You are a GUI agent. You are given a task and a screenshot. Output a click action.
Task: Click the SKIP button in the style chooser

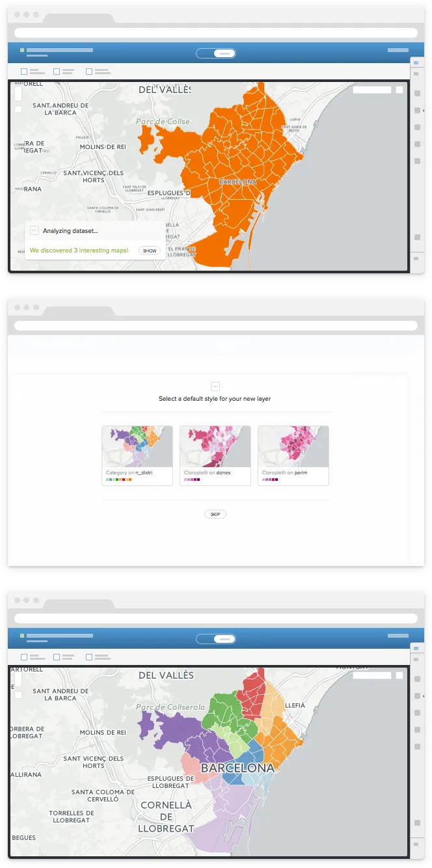point(215,514)
